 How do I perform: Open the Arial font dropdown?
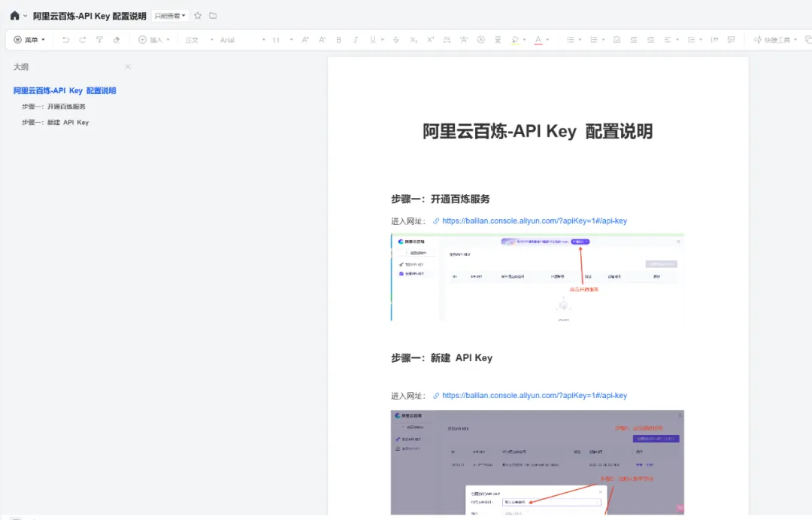coord(233,39)
